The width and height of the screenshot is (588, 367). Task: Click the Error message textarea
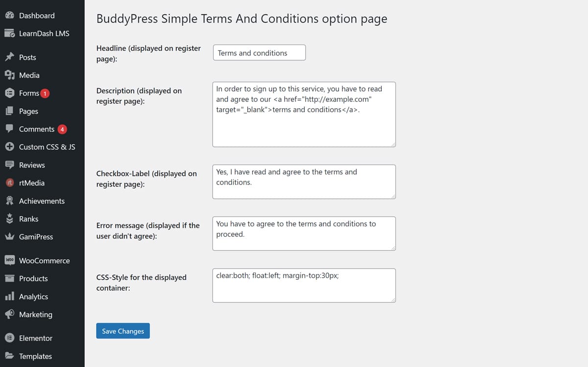click(x=304, y=234)
